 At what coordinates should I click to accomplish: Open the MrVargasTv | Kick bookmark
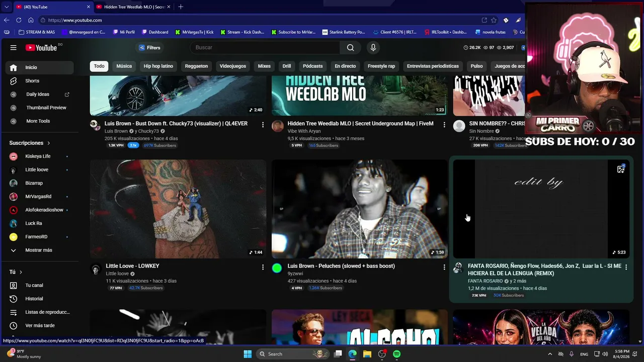194,32
